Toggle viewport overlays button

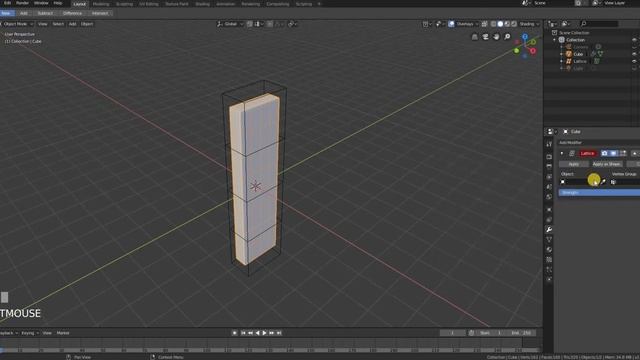(451, 24)
